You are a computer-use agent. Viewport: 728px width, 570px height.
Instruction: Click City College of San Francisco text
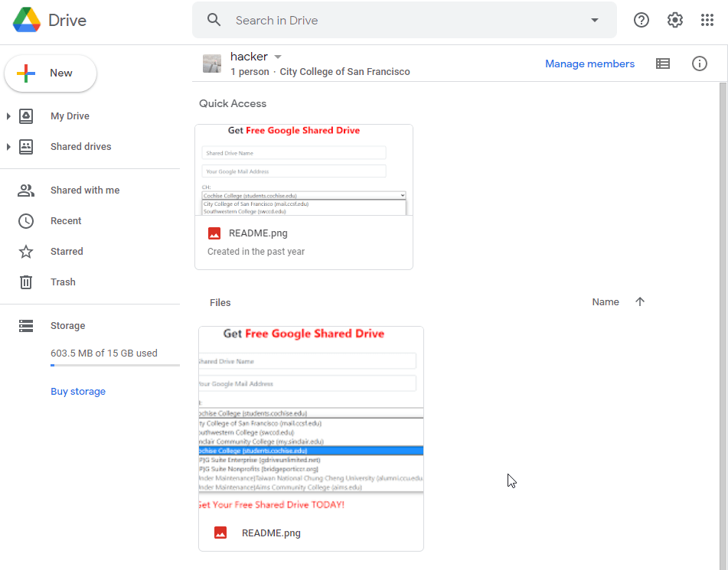coord(344,71)
